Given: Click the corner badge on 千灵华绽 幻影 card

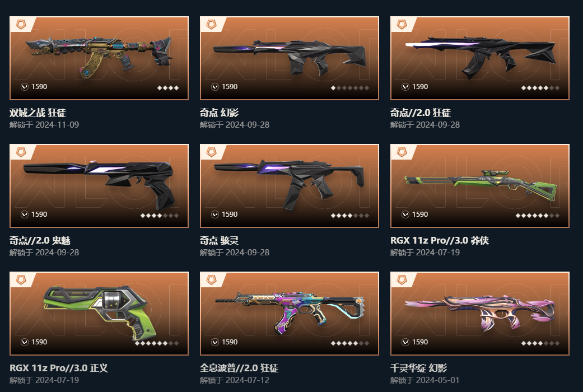Looking at the screenshot, I should pos(402,279).
